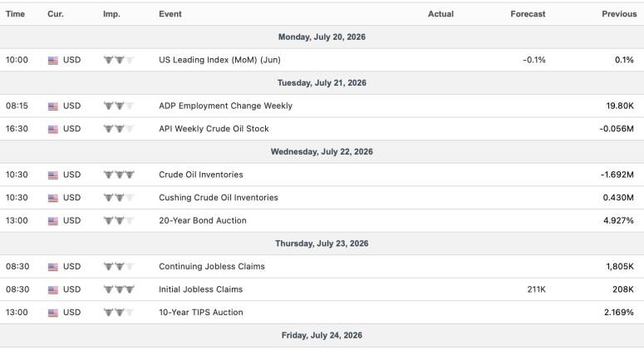
Task: Click the Event column header
Action: click(x=170, y=14)
